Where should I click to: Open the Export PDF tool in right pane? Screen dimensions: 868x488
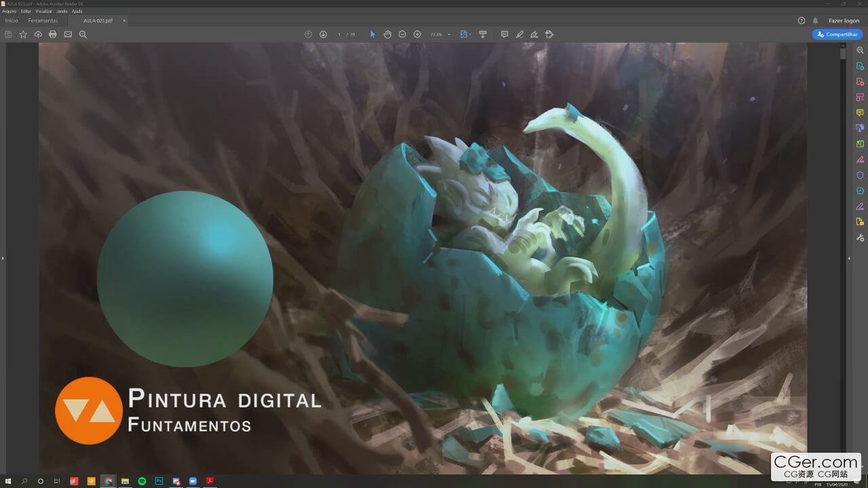coord(860,66)
